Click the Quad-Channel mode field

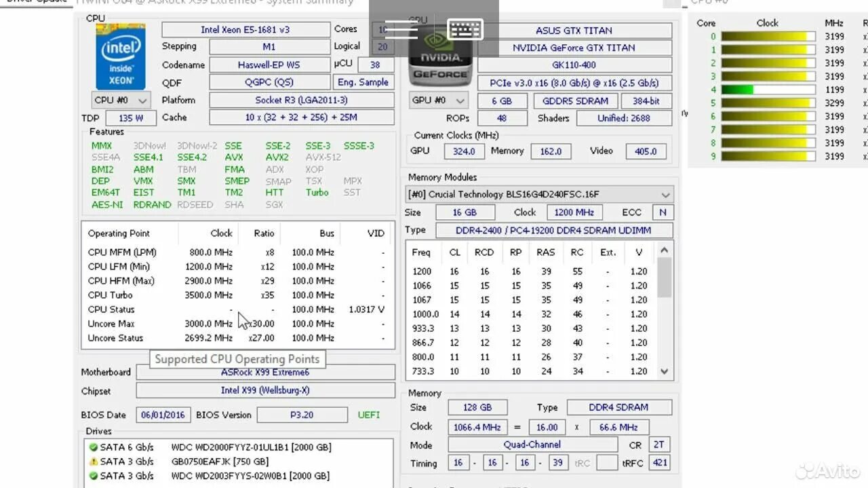(x=532, y=445)
